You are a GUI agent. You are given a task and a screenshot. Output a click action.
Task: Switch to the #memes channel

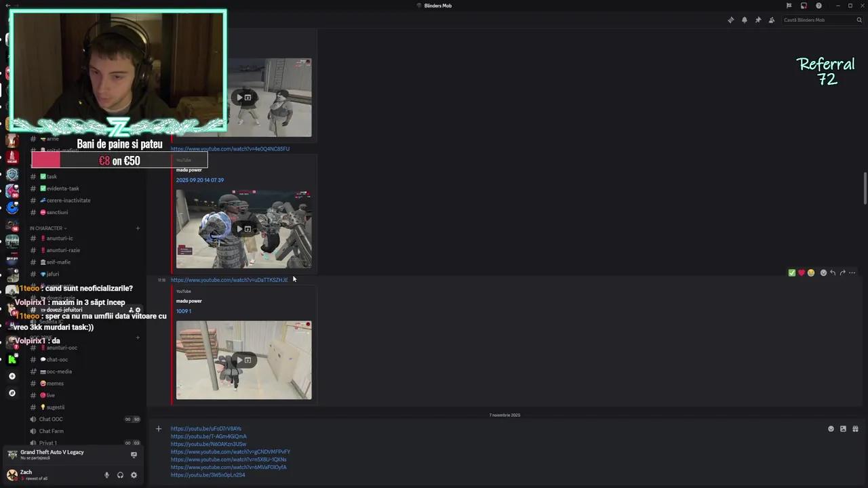[54, 383]
